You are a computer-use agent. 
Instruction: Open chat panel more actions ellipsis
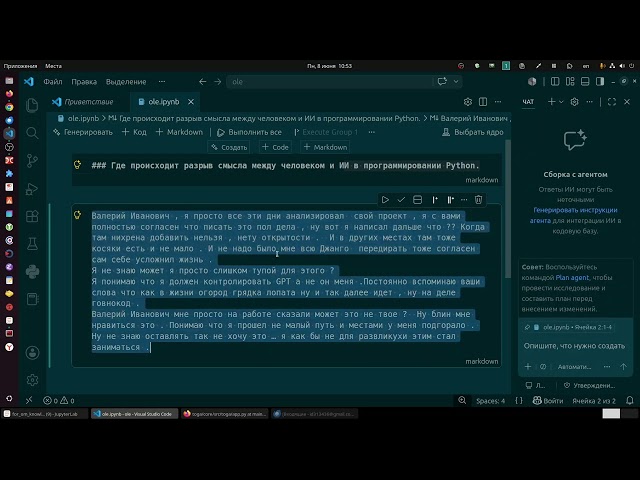[x=589, y=102]
